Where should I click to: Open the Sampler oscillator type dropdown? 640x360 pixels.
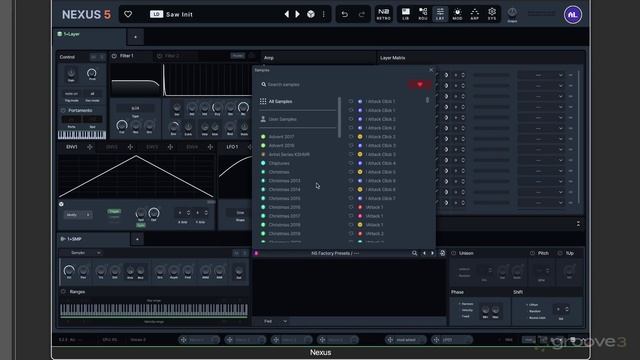[x=85, y=253]
